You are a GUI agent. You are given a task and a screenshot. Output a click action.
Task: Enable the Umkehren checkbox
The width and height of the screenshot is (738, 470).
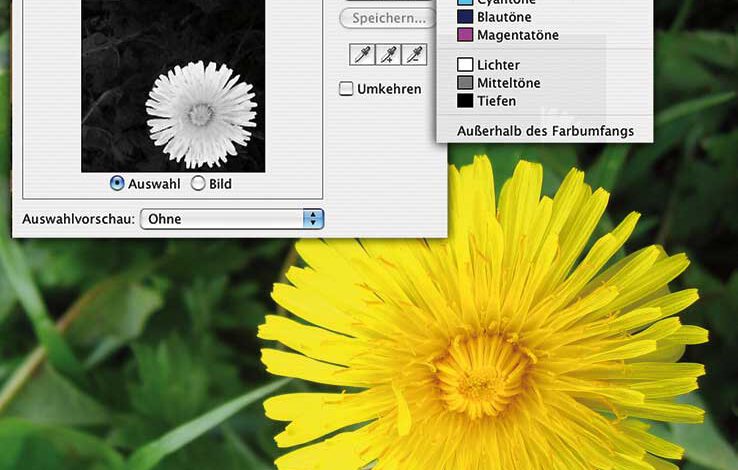[346, 88]
